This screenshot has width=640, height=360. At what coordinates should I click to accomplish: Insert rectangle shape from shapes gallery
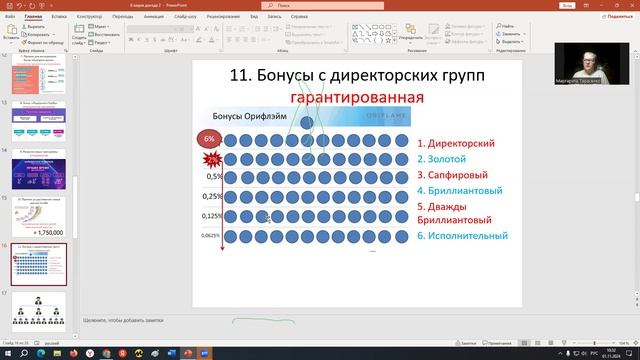[x=375, y=27]
